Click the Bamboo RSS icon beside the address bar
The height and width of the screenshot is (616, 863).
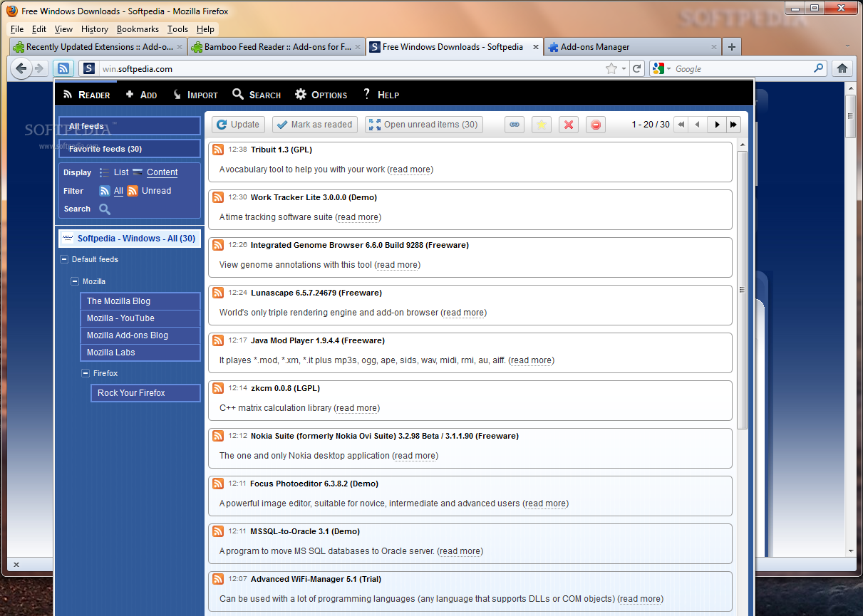(x=63, y=68)
